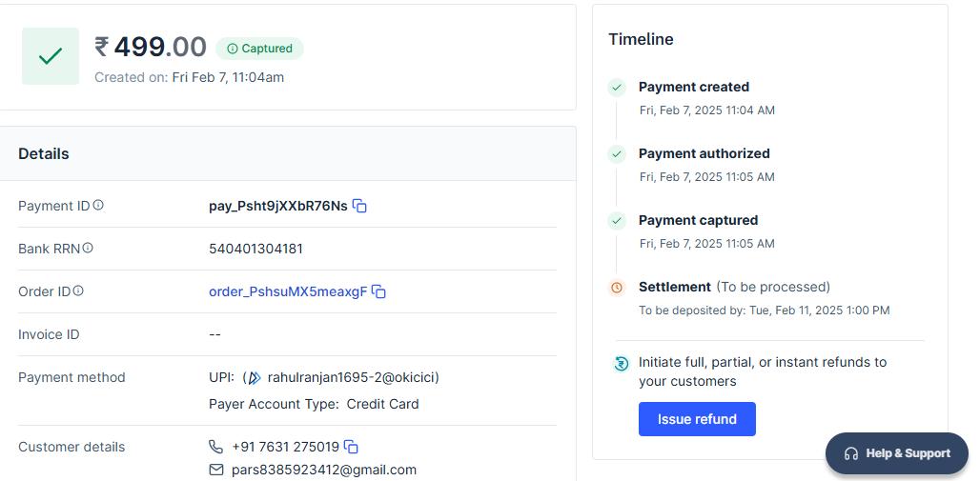980x481 pixels.
Task: Open the order_PshsuMX5meaxgF order link
Action: 288,291
